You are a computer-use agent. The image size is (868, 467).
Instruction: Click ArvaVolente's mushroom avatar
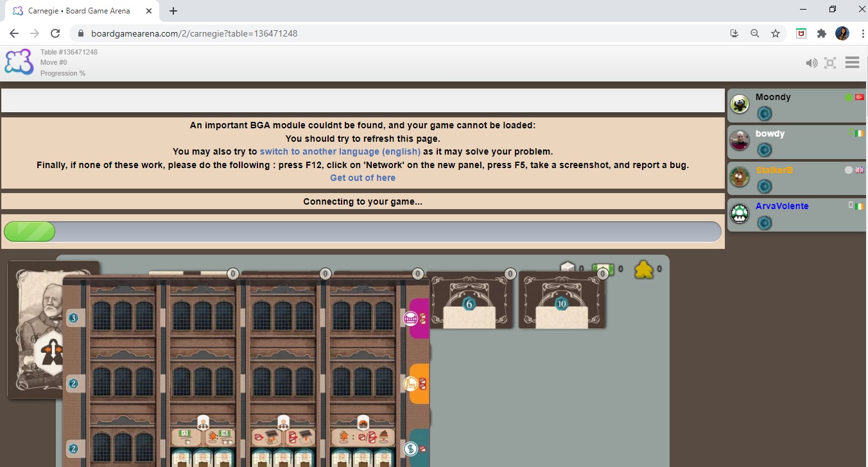click(x=740, y=213)
